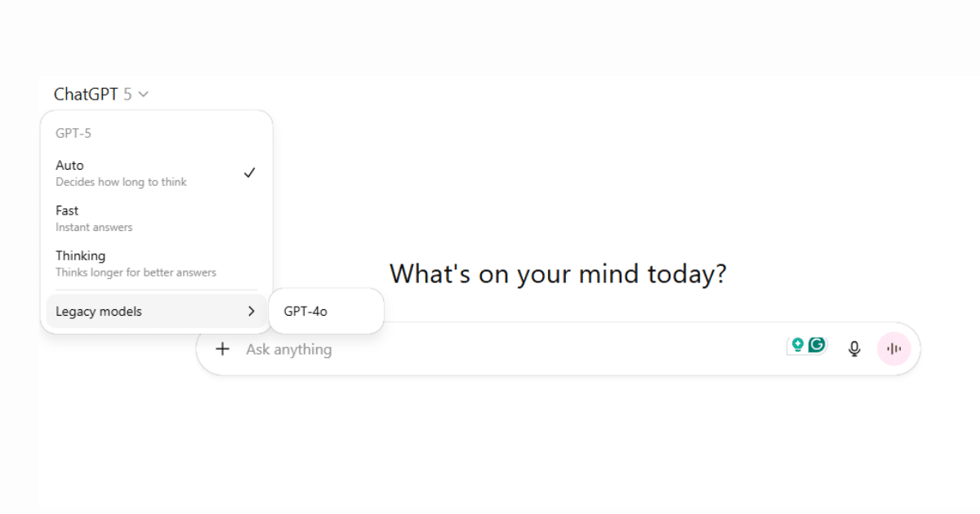Start voice mode with the waveform icon
This screenshot has width=980, height=514.
tap(894, 348)
